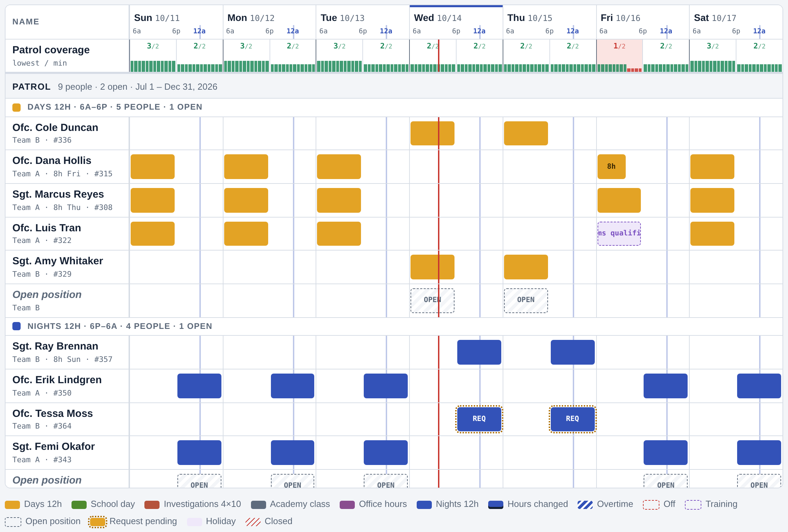Select the Ofc. Tessa Moss row name
This screenshot has width=788, height=532.
point(53,413)
